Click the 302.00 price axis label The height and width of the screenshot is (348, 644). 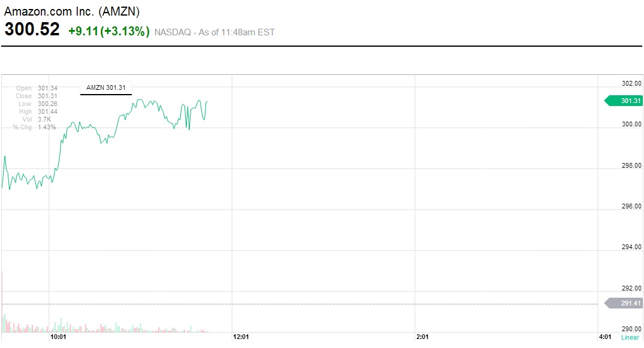pyautogui.click(x=631, y=83)
